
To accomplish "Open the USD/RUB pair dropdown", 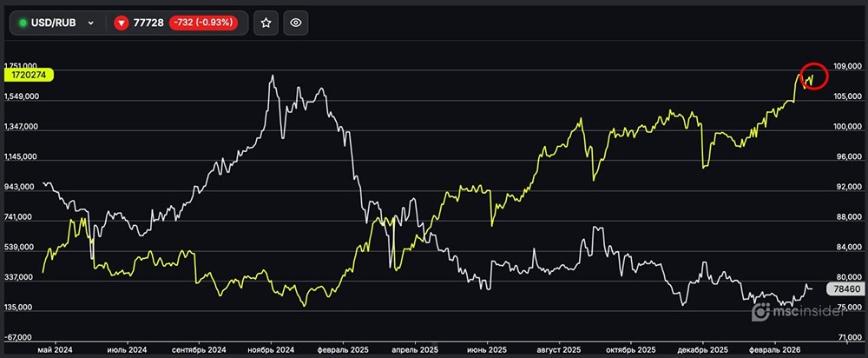I will pyautogui.click(x=89, y=23).
